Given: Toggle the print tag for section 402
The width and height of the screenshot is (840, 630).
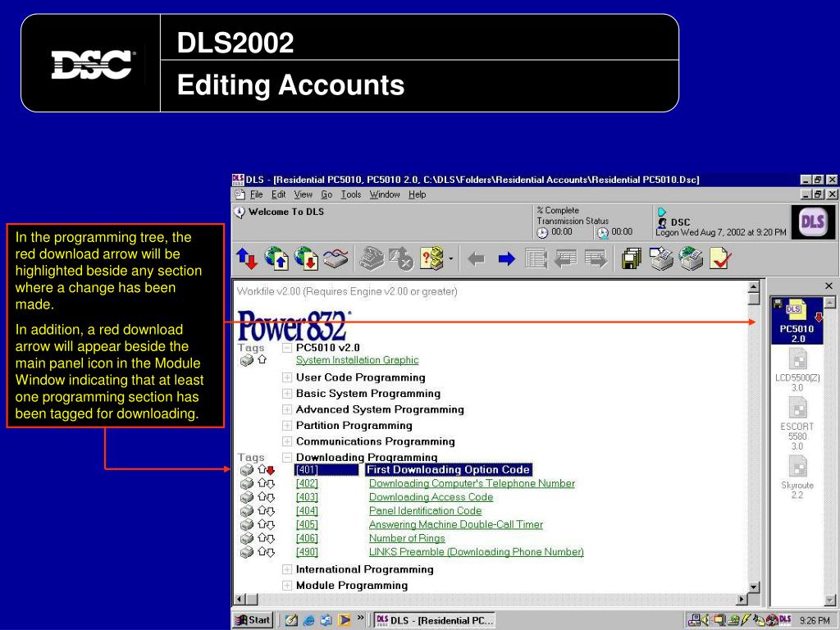Looking at the screenshot, I should [x=246, y=484].
